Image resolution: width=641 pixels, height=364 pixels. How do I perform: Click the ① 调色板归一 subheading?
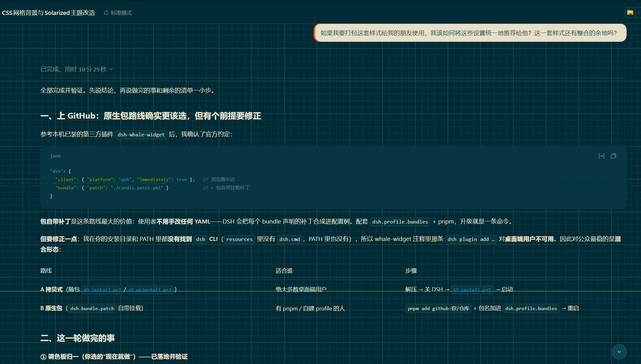(x=114, y=357)
